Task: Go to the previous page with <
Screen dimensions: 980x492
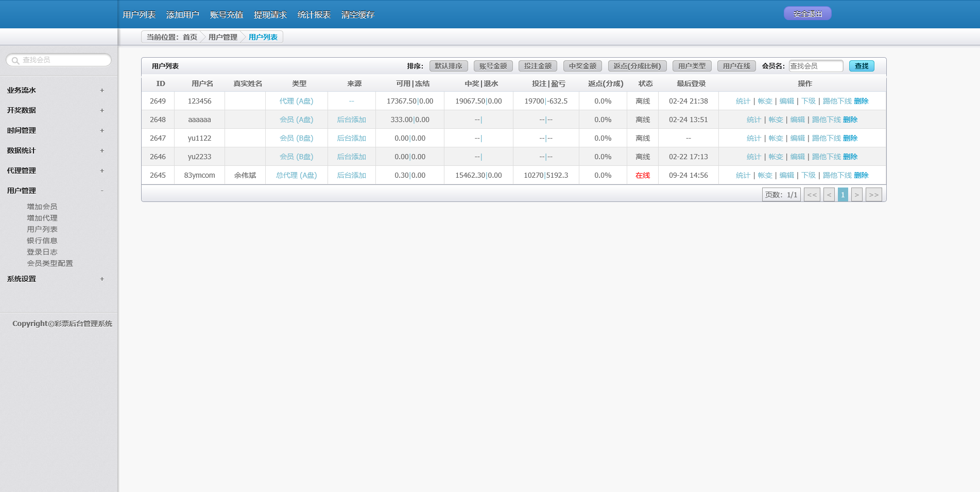Action: [829, 195]
